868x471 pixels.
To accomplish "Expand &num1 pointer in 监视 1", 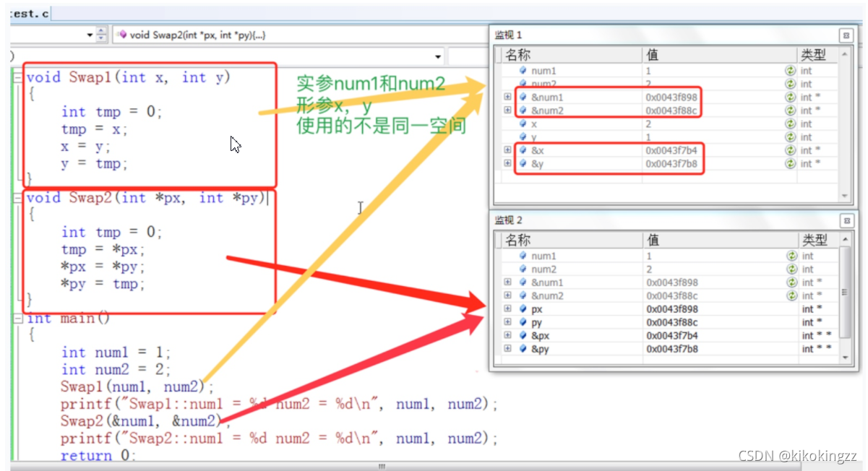I will [507, 97].
